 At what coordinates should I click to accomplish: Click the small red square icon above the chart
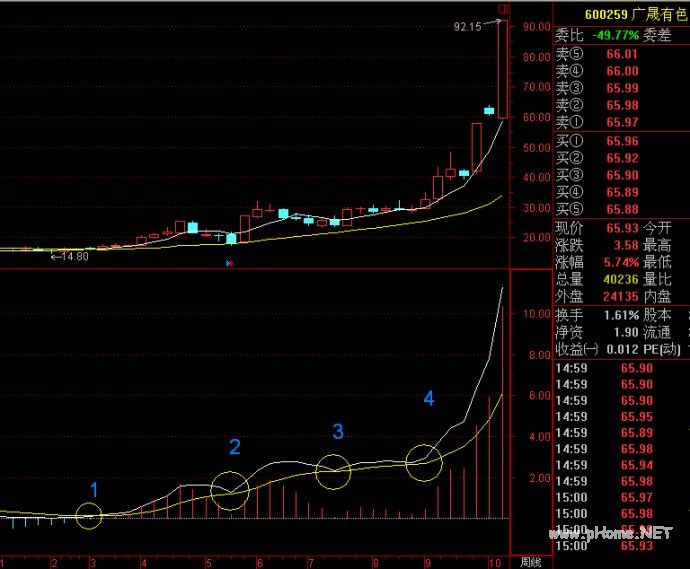(503, 9)
